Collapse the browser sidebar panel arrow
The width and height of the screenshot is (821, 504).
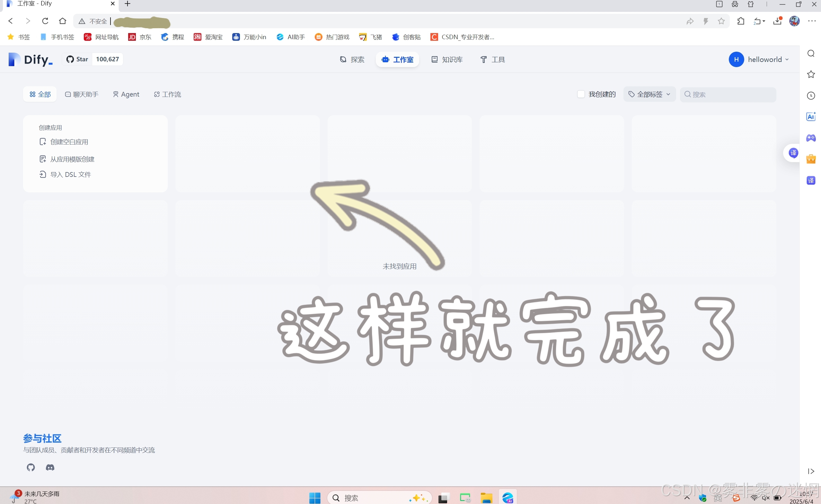pyautogui.click(x=811, y=471)
